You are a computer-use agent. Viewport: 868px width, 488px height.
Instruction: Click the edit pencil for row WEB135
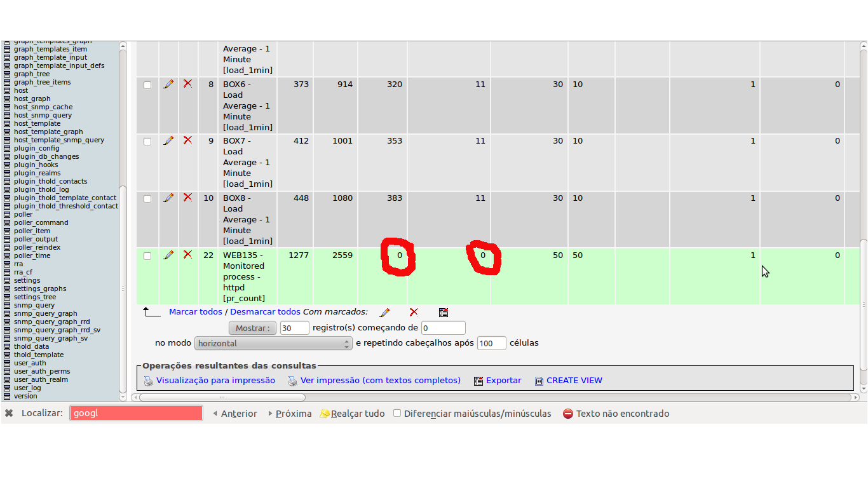pyautogui.click(x=168, y=255)
